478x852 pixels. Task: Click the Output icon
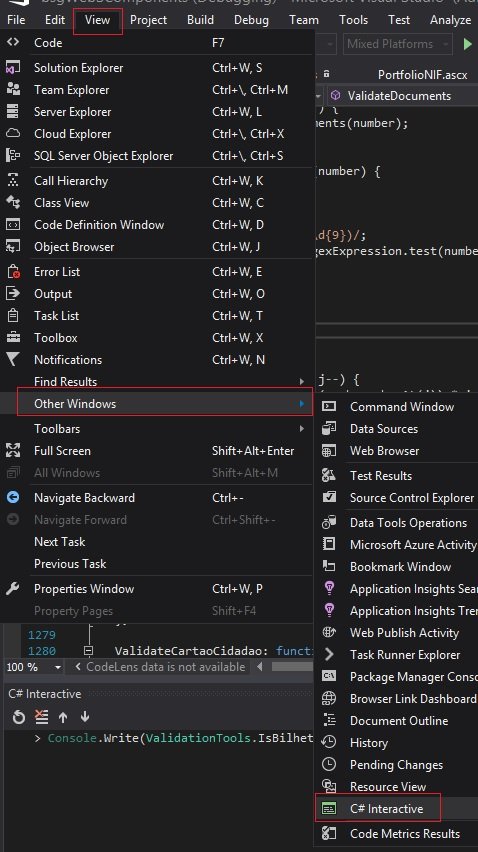(x=13, y=293)
